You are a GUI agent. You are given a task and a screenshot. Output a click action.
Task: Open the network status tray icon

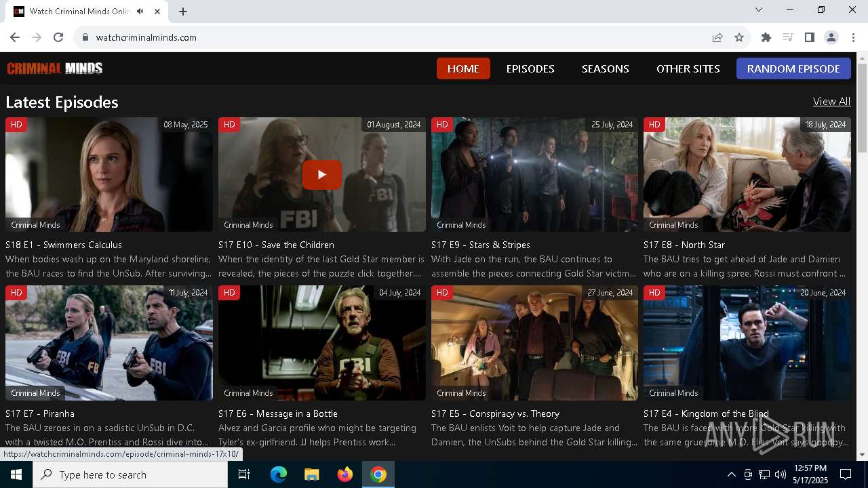[764, 474]
